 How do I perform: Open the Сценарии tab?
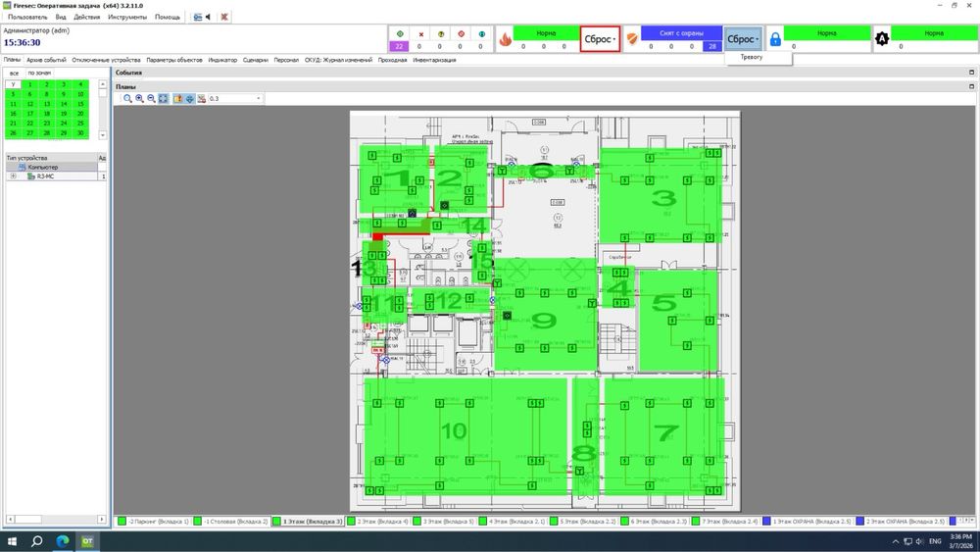[x=255, y=60]
